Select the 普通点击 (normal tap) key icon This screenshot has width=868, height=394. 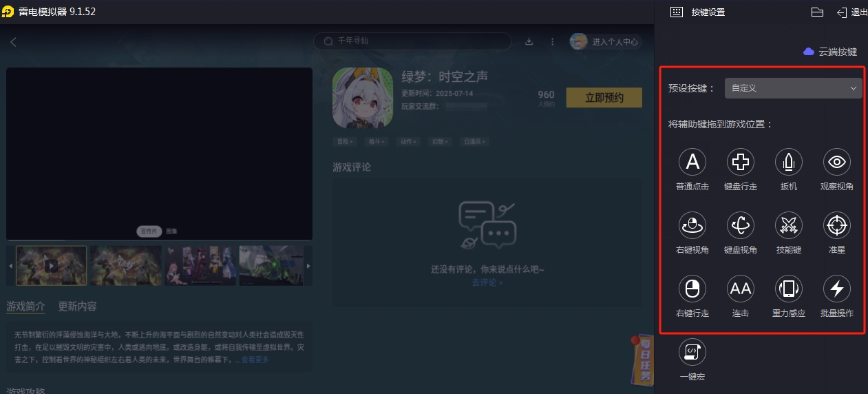point(692,162)
